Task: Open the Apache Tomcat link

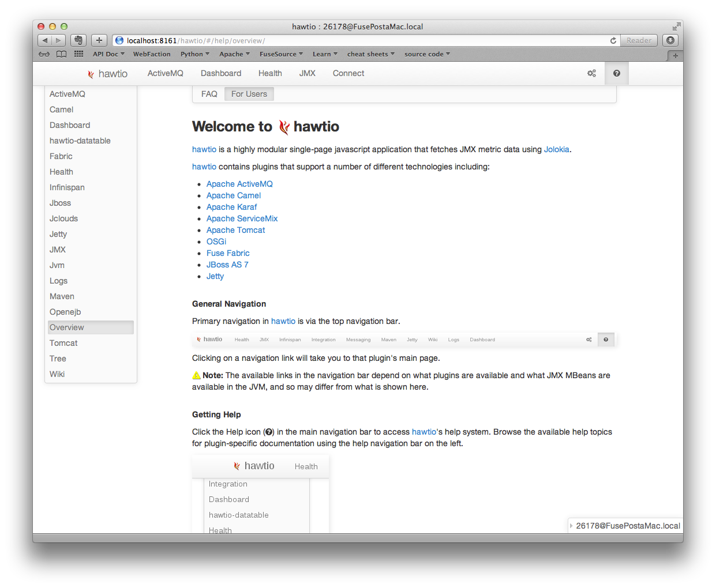Action: pyautogui.click(x=235, y=230)
